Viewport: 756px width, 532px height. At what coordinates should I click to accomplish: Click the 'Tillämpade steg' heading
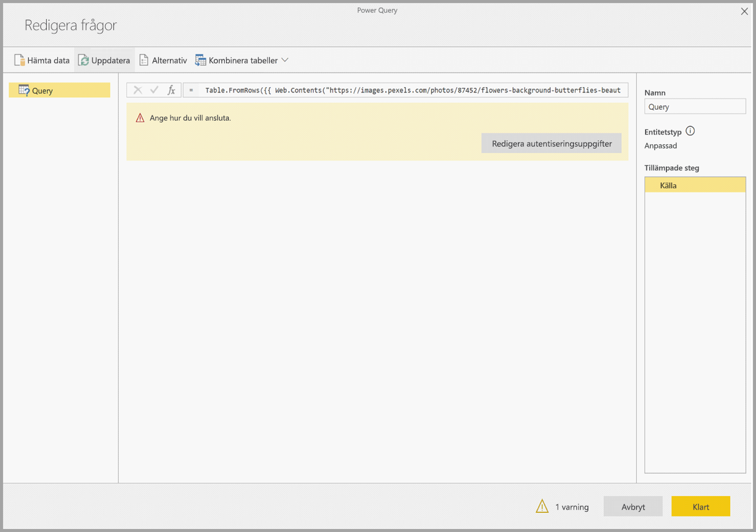672,168
